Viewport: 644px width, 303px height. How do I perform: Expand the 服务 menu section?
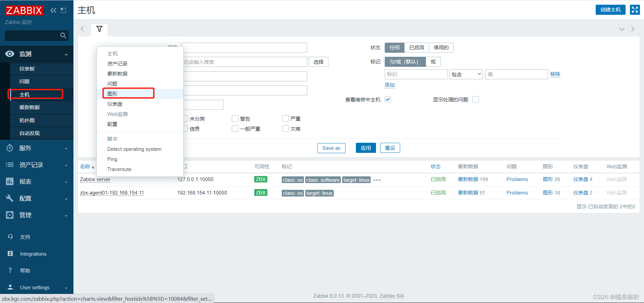point(66,148)
